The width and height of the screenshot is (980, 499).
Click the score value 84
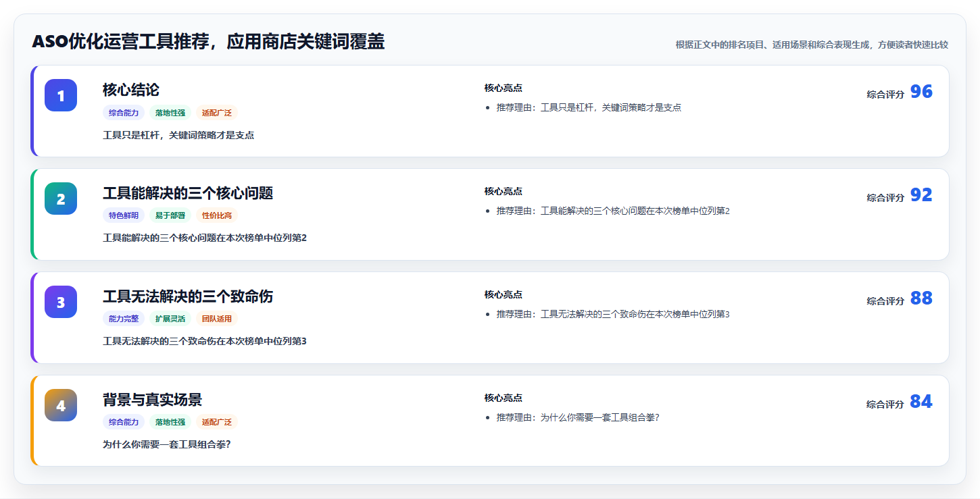tap(921, 402)
